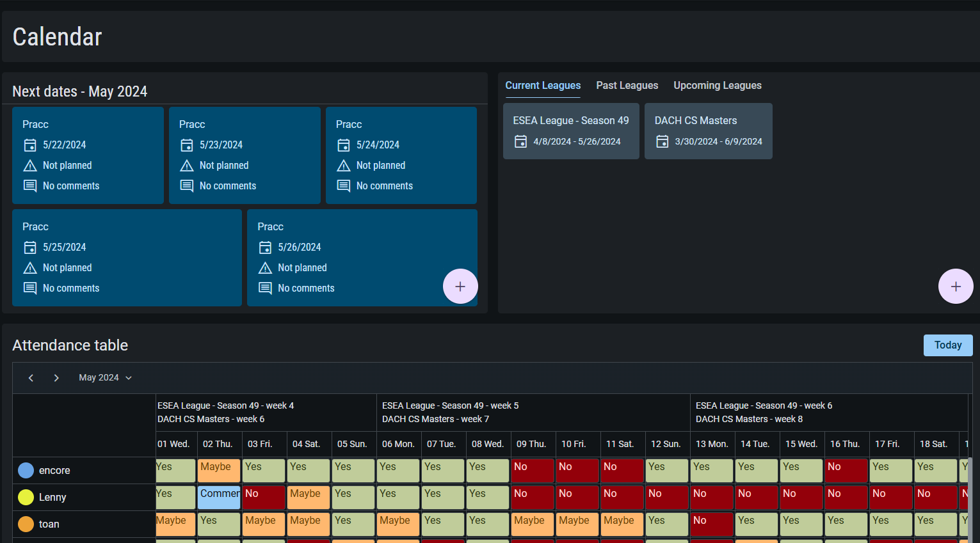Click warning icon on 5/22/2024 Pracc card
Image resolution: width=980 pixels, height=543 pixels.
[x=30, y=166]
